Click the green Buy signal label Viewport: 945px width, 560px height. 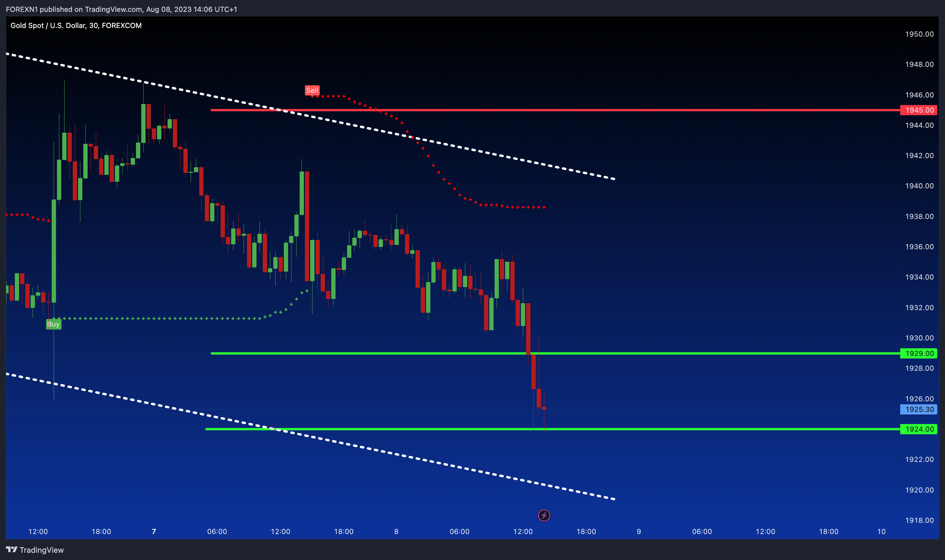(x=54, y=324)
